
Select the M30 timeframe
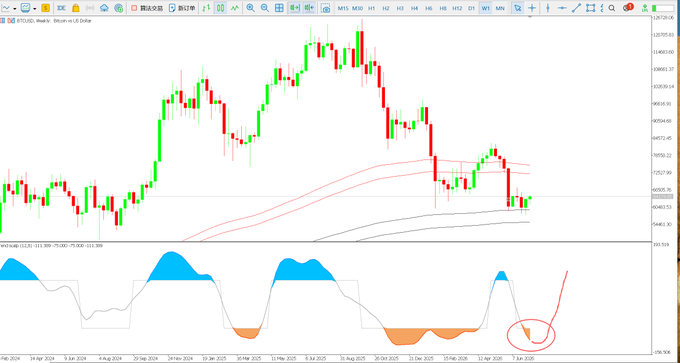357,8
